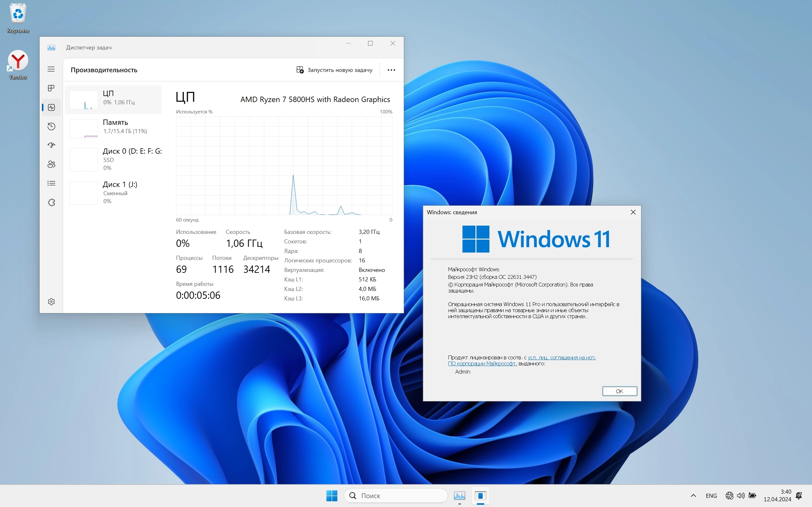Image resolution: width=812 pixels, height=507 pixels.
Task: Expand the hamburger navigation menu
Action: point(51,69)
